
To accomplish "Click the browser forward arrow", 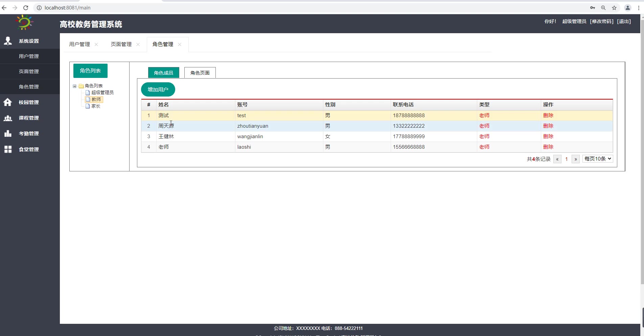I will pyautogui.click(x=15, y=8).
